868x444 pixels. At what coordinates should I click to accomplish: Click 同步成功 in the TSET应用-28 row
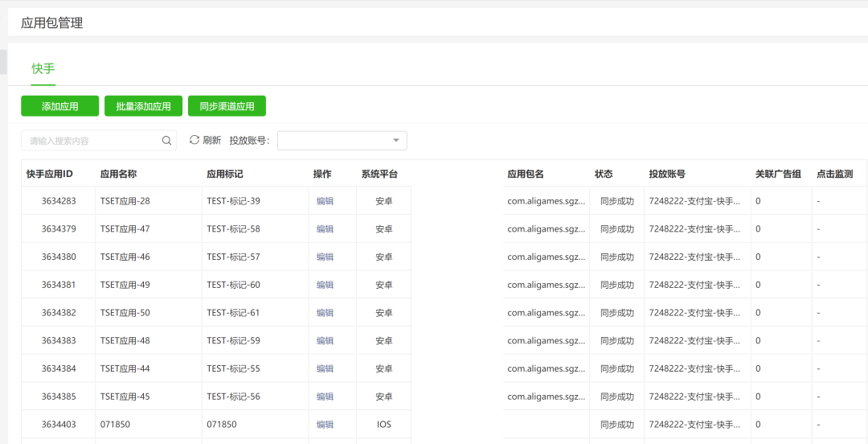(617, 201)
